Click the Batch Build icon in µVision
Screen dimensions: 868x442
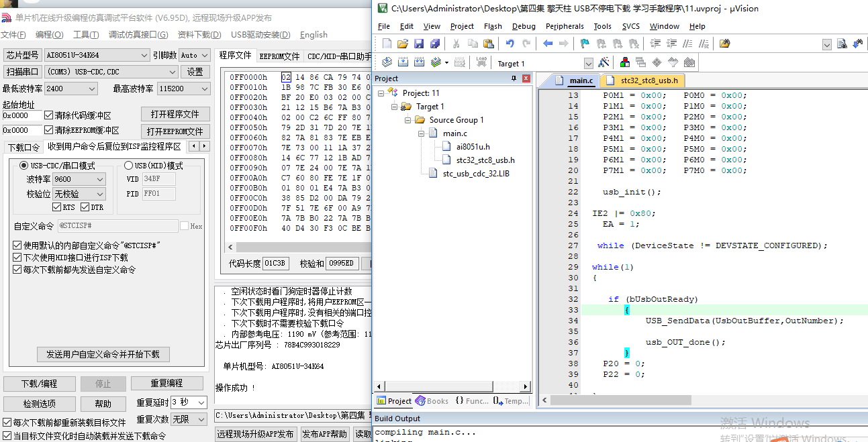tap(437, 62)
